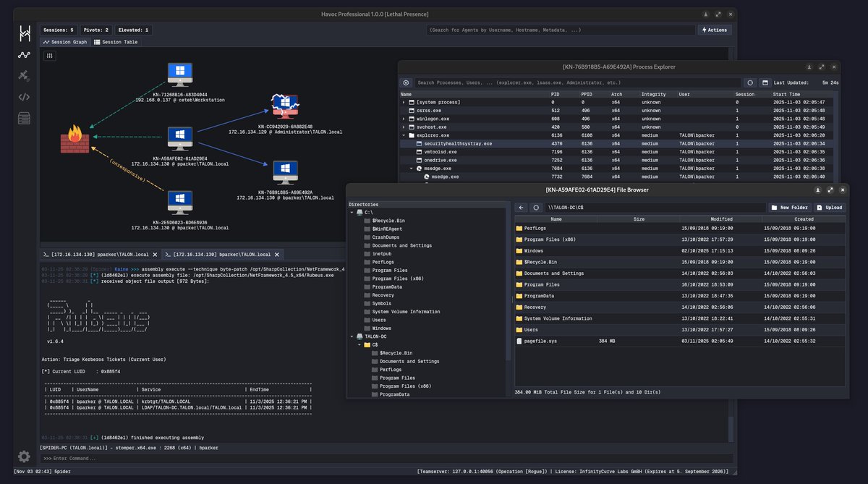Screen dimensions: 868x484
Task: Select agent KN-71268B16-A83D4044 computer icon
Action: click(x=180, y=75)
